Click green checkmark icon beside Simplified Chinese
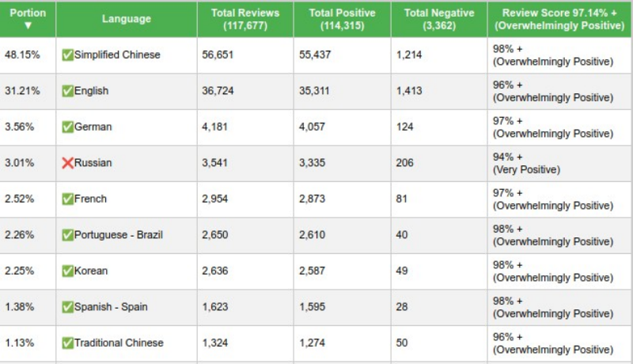Image resolution: width=633 pixels, height=364 pixels. pyautogui.click(x=67, y=55)
